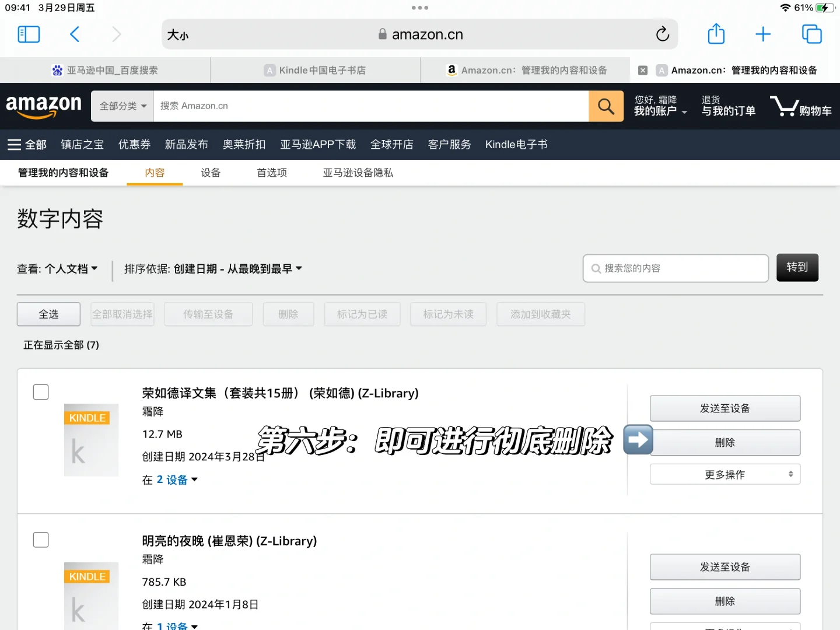This screenshot has height=630, width=840.
Task: Switch to the third Amazon.cn tab
Action: click(525, 70)
